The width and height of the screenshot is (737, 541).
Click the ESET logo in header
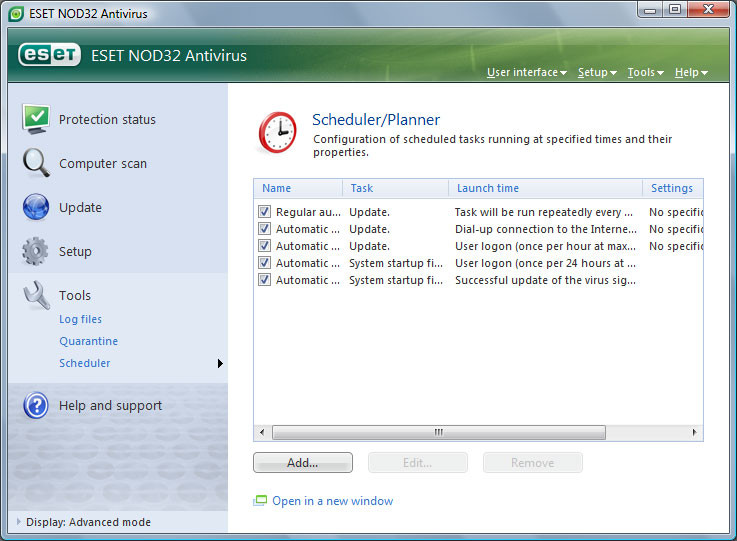click(49, 55)
